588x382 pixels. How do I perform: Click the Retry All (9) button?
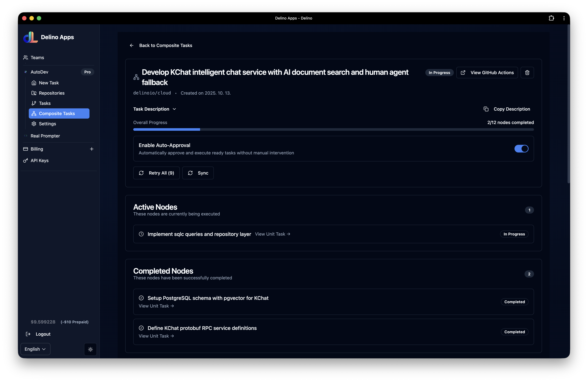click(x=156, y=173)
